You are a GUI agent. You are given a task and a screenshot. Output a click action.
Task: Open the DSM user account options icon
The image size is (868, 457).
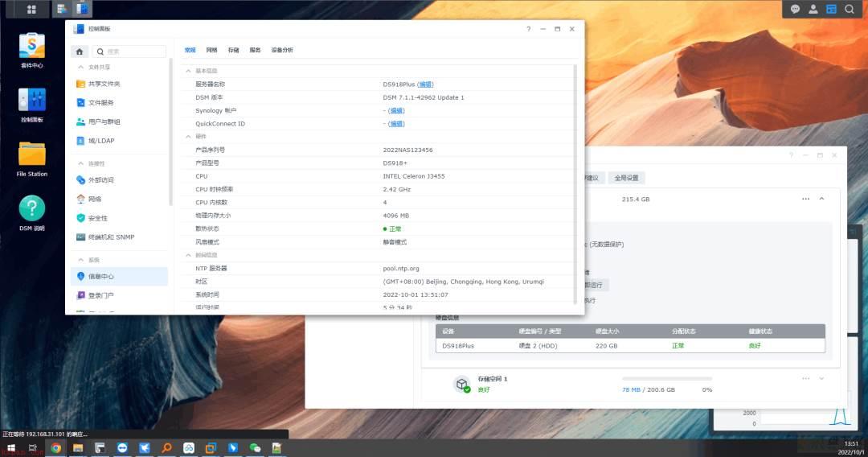[813, 9]
